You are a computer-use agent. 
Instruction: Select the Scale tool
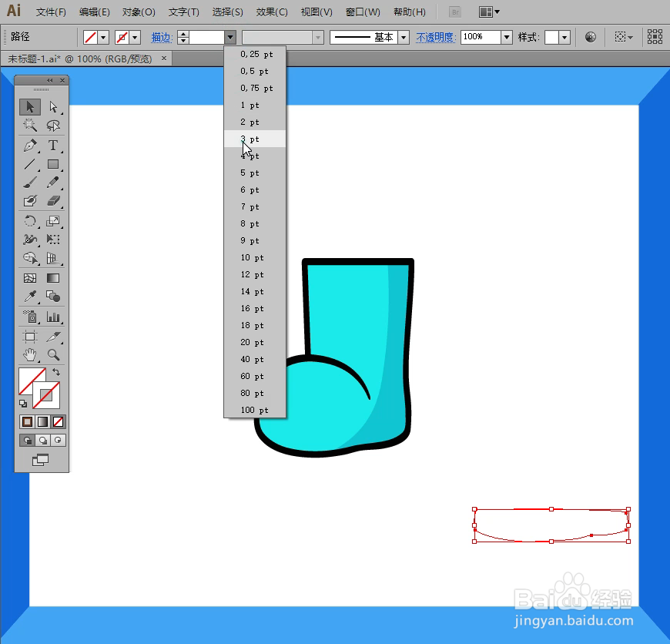53,221
